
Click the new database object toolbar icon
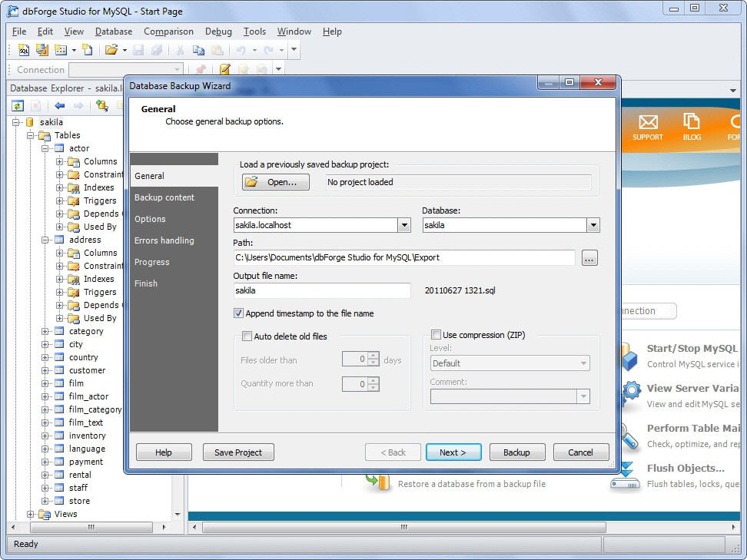(x=61, y=49)
